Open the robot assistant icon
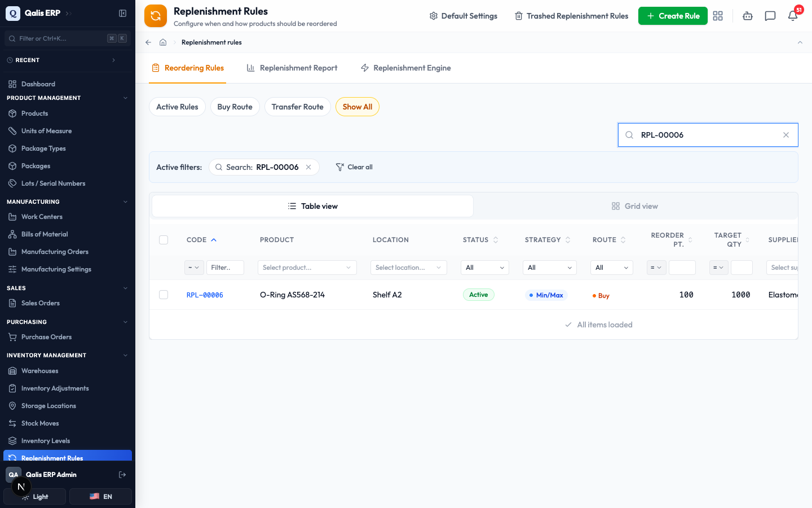Screen dimensions: 812x508 pos(748,16)
